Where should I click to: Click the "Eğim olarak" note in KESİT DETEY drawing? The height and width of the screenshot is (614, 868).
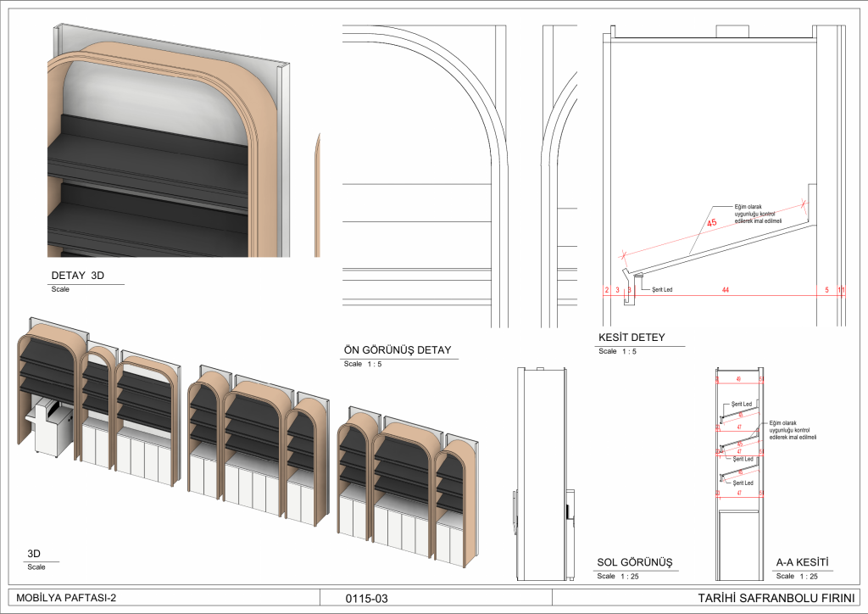point(758,214)
